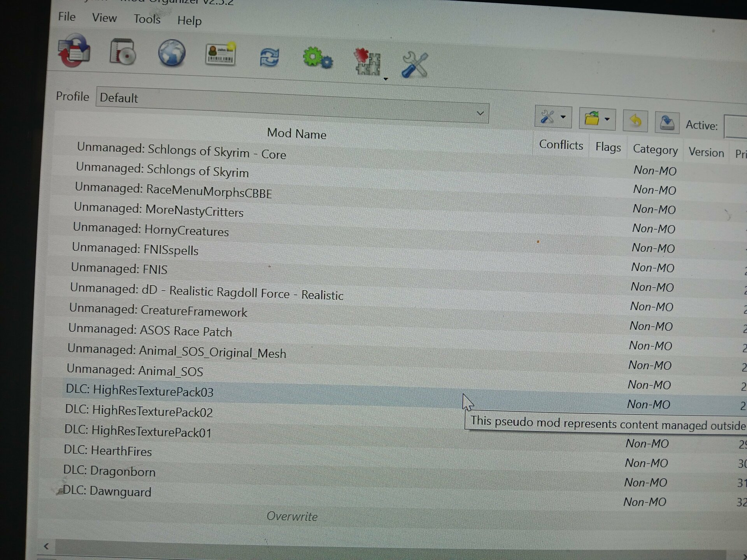
Task: Select Unmanaged: HornyCreatures row
Action: click(151, 229)
